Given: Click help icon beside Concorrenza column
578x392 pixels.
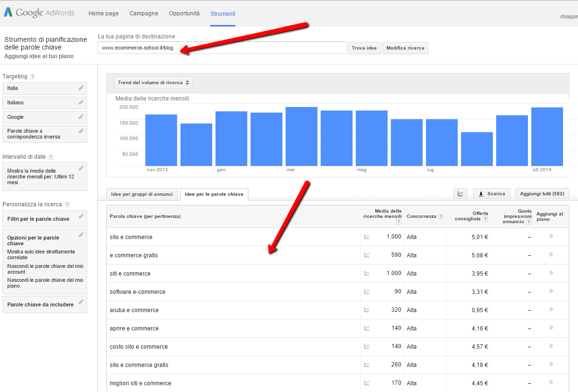Looking at the screenshot, I should [x=441, y=216].
